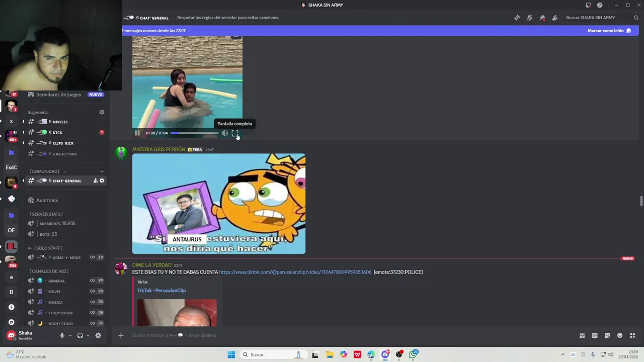Open the GIF picker
Image resolution: width=644 pixels, height=362 pixels.
click(595, 335)
